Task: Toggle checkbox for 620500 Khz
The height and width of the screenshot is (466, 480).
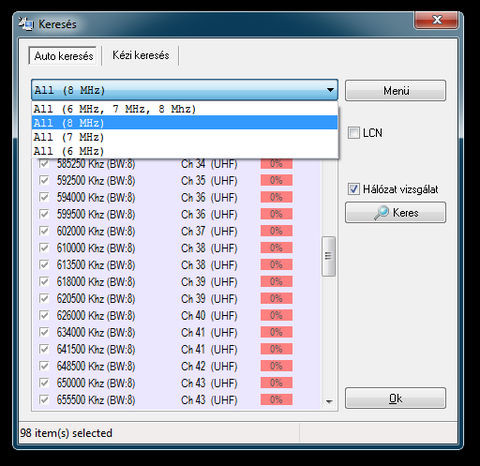Action: click(44, 298)
